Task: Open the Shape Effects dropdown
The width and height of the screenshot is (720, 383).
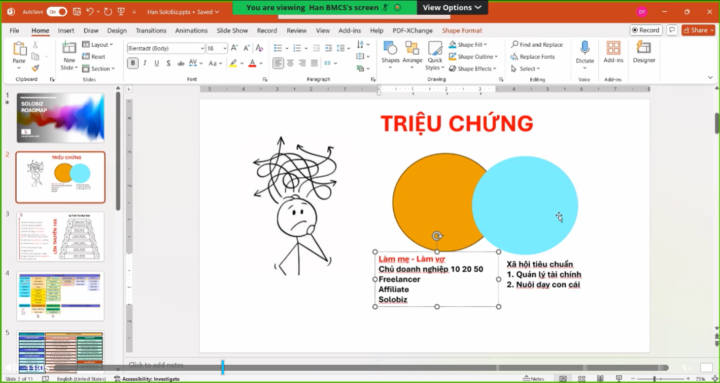Action: point(472,68)
